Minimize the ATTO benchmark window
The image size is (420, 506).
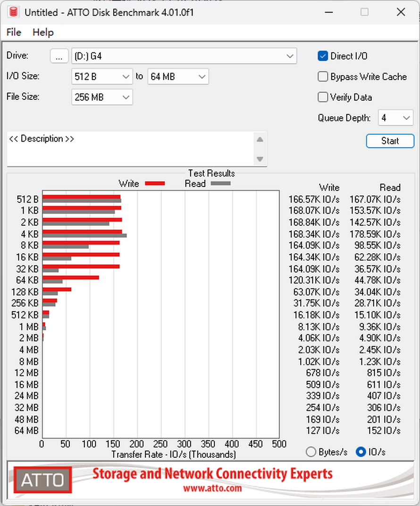[x=329, y=12]
